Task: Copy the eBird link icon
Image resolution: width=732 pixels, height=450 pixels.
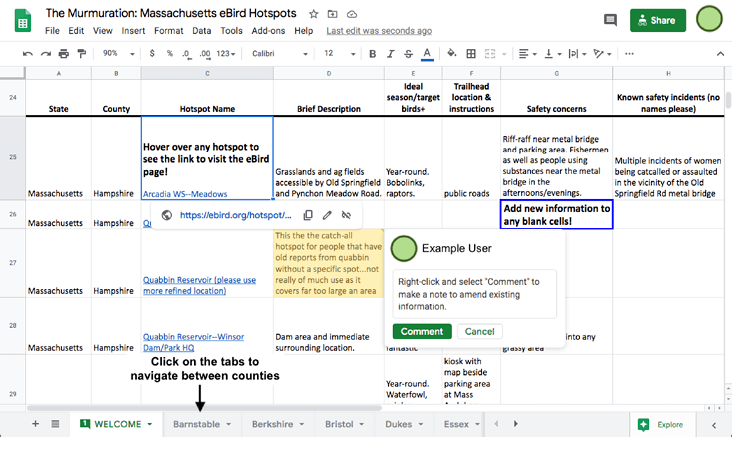Action: 308,215
